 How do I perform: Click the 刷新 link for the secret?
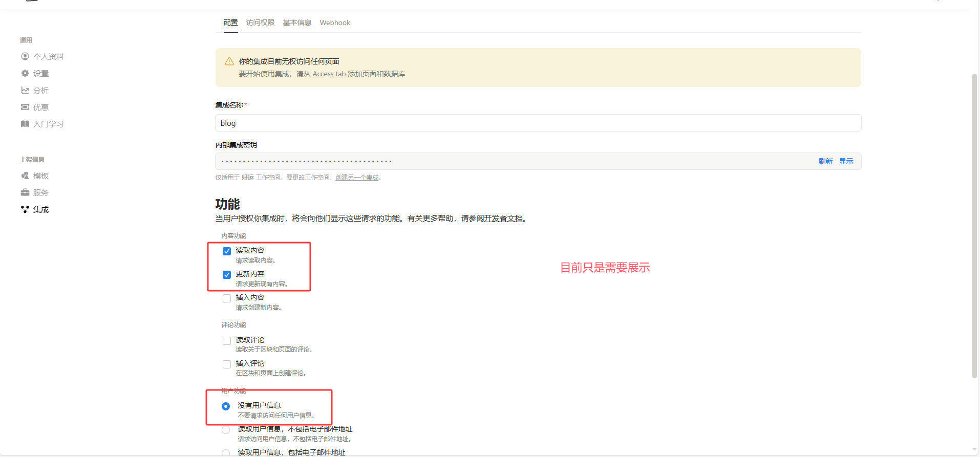[825, 161]
